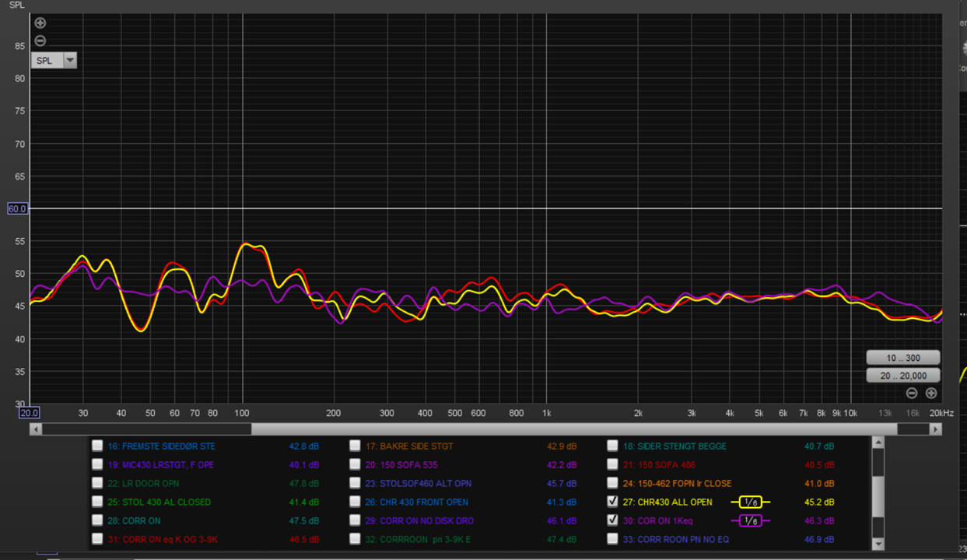The image size is (967, 560).
Task: Enable trace 21: 150 SOFA 486
Action: tap(612, 464)
